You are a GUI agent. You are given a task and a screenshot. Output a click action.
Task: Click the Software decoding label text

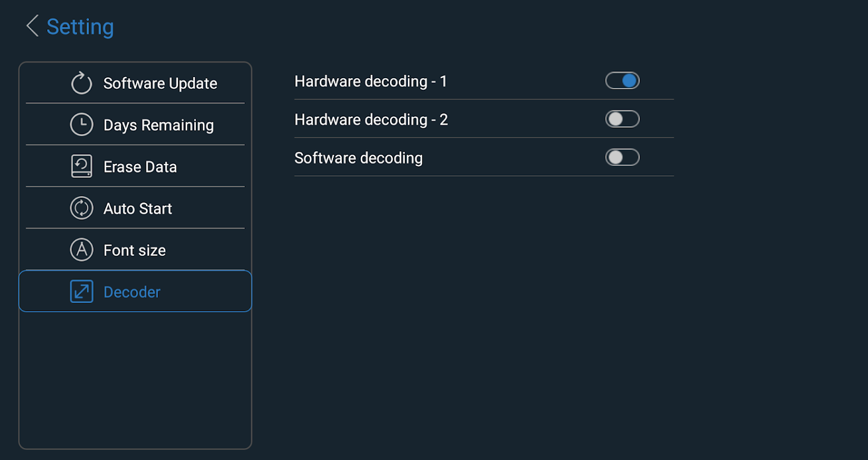[x=358, y=158]
